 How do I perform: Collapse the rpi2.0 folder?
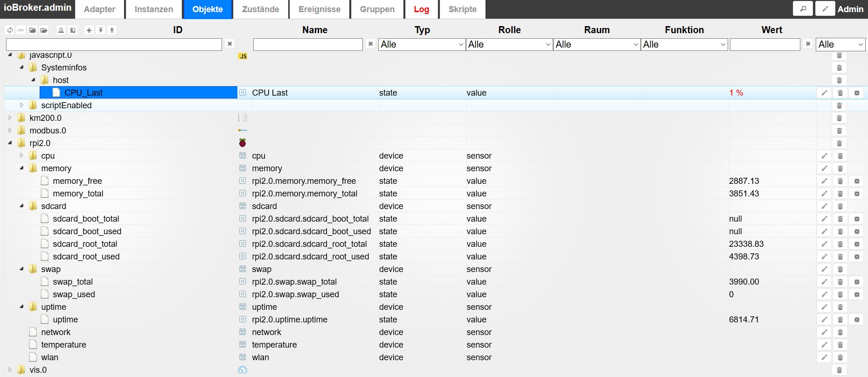[x=10, y=143]
